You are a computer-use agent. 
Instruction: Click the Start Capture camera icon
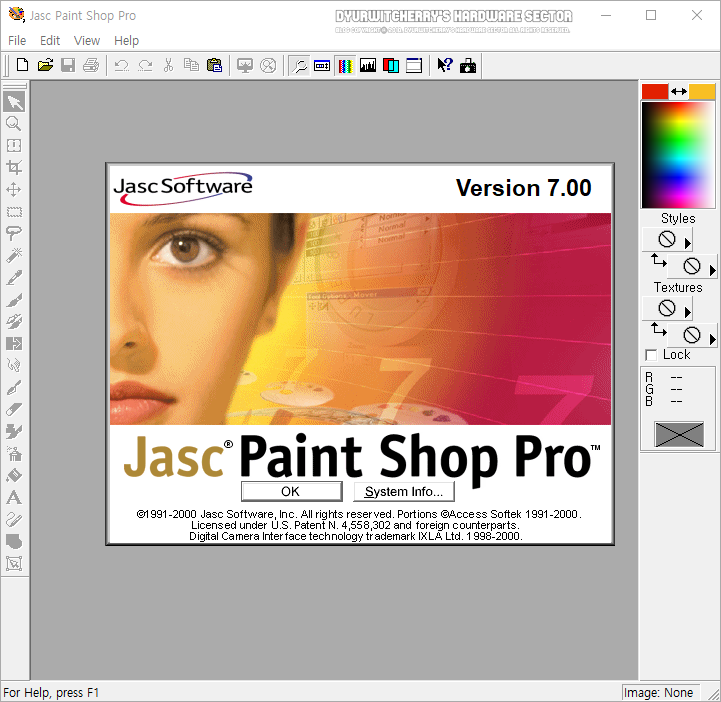[468, 65]
